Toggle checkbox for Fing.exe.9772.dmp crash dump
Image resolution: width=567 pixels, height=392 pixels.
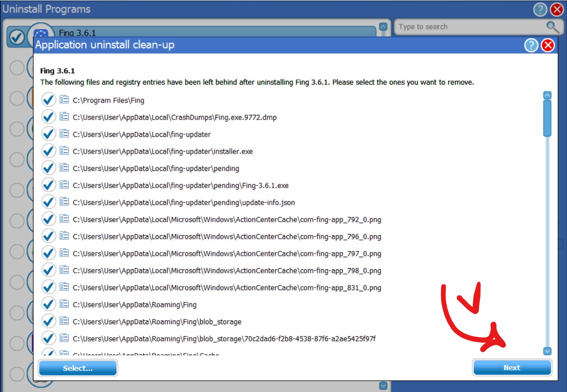pyautogui.click(x=49, y=117)
